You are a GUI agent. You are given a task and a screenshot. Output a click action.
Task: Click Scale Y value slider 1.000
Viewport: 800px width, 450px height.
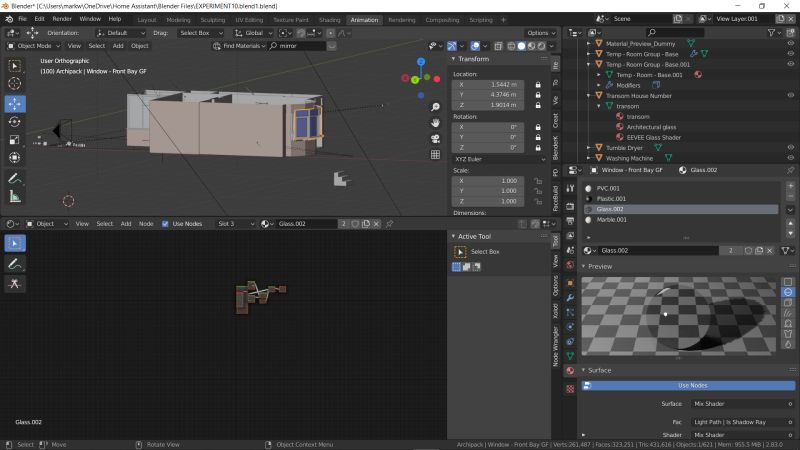(x=488, y=191)
